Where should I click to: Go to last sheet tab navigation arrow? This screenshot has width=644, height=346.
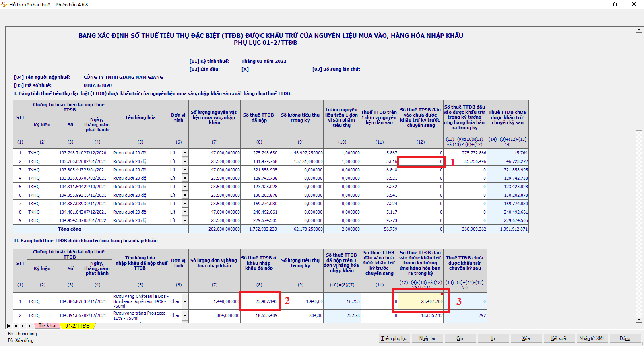click(30, 326)
